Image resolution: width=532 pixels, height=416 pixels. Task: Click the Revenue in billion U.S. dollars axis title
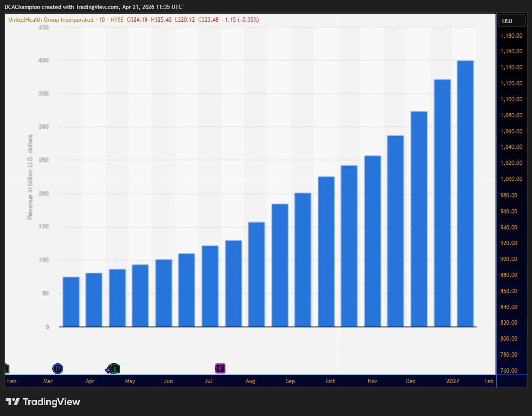[30, 177]
